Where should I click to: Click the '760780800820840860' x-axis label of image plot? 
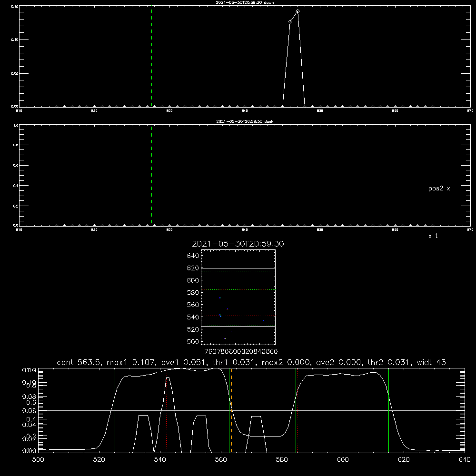point(241,352)
